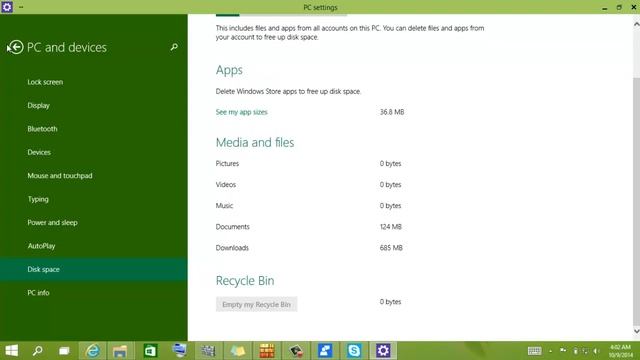The image size is (640, 360).
Task: Click the PC settings gear icon in title bar
Action: [x=7, y=7]
